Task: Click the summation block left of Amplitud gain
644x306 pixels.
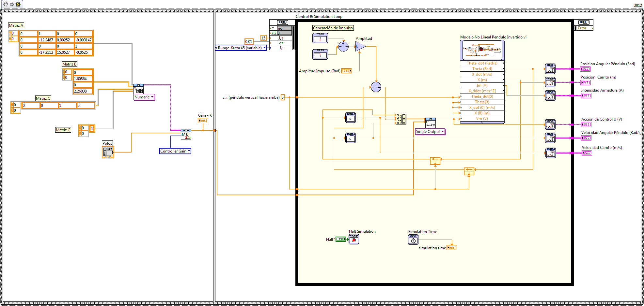Action: click(x=343, y=47)
